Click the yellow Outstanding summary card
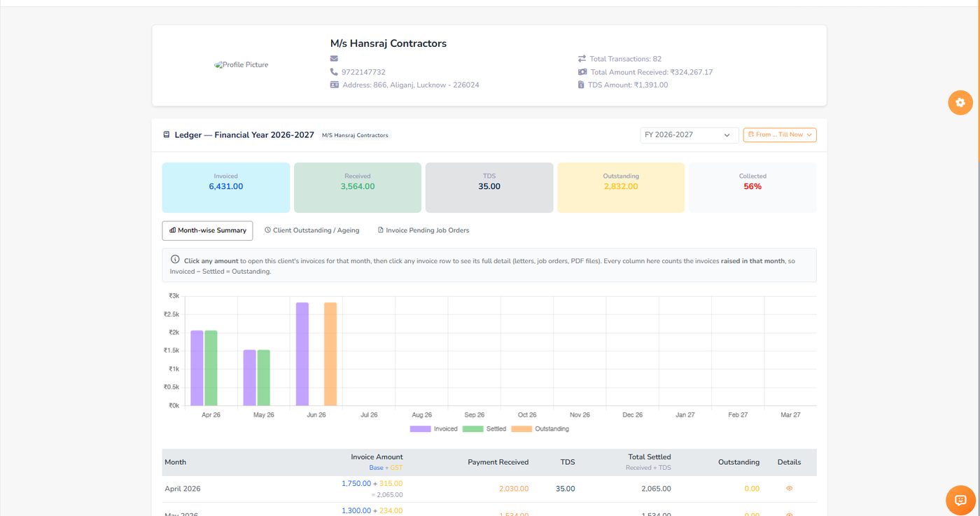 pyautogui.click(x=621, y=188)
